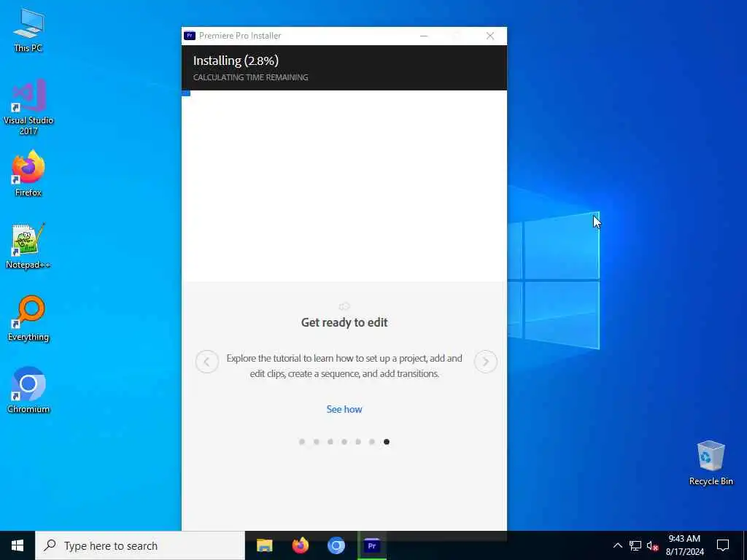747x560 pixels.
Task: Click the installation progress bar
Action: click(x=344, y=93)
